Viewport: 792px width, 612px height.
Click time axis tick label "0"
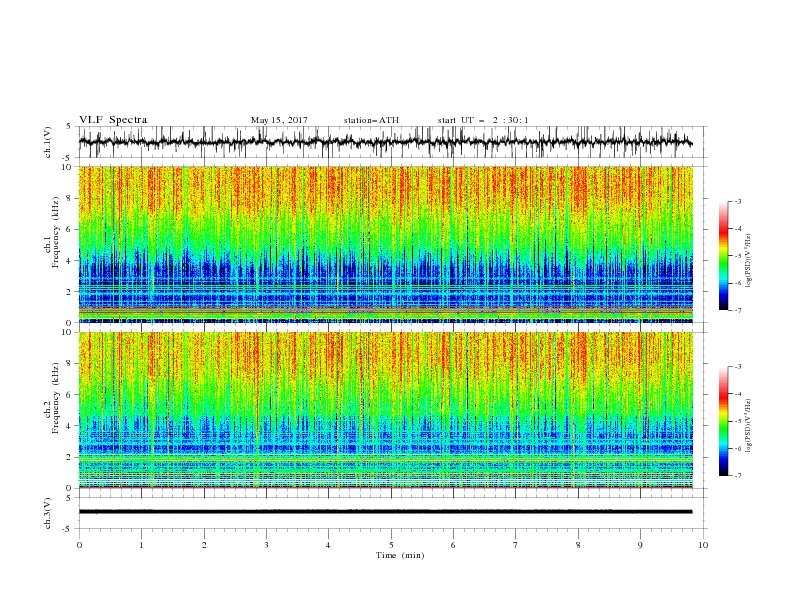point(79,545)
